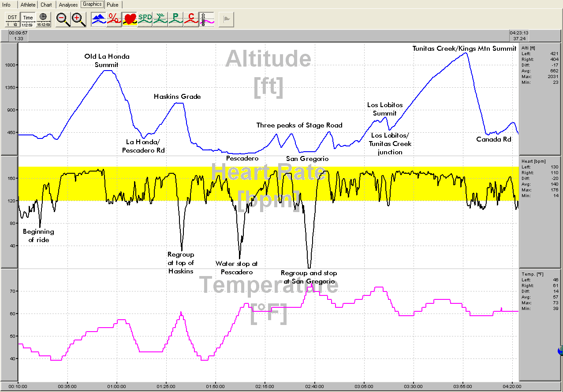Click the Old La Honda Summit annotation
Screen dimensions: 563x392
point(107,60)
